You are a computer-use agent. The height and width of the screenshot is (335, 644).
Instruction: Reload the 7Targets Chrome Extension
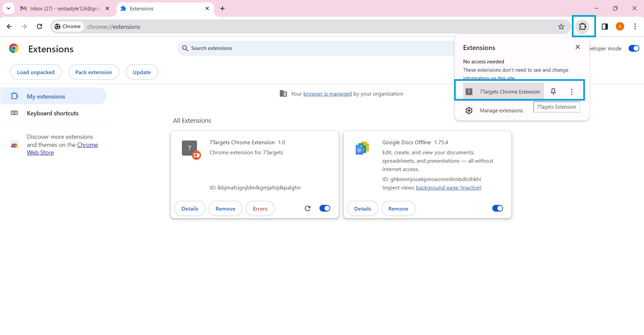(307, 208)
